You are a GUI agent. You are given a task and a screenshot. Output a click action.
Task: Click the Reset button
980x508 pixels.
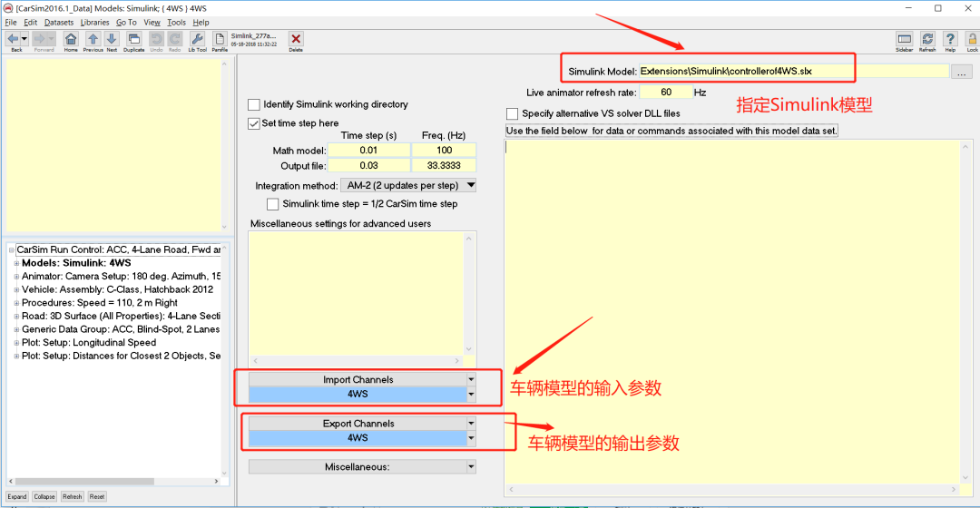pyautogui.click(x=97, y=497)
